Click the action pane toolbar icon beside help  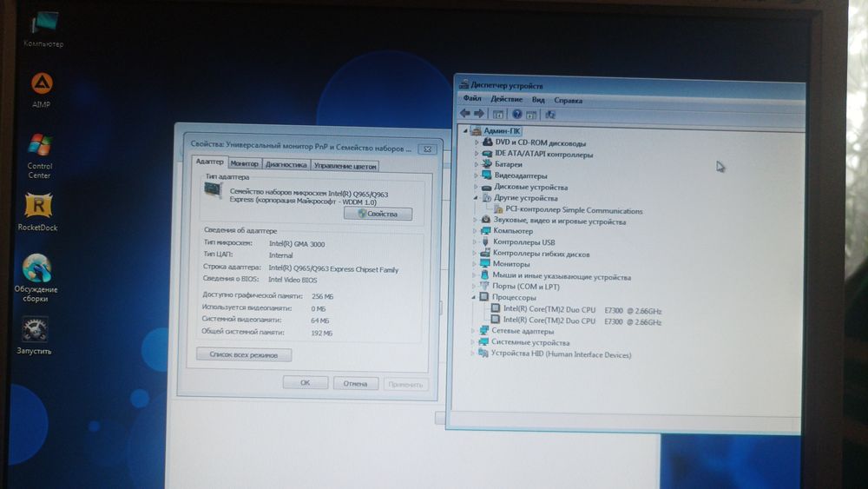click(x=531, y=115)
